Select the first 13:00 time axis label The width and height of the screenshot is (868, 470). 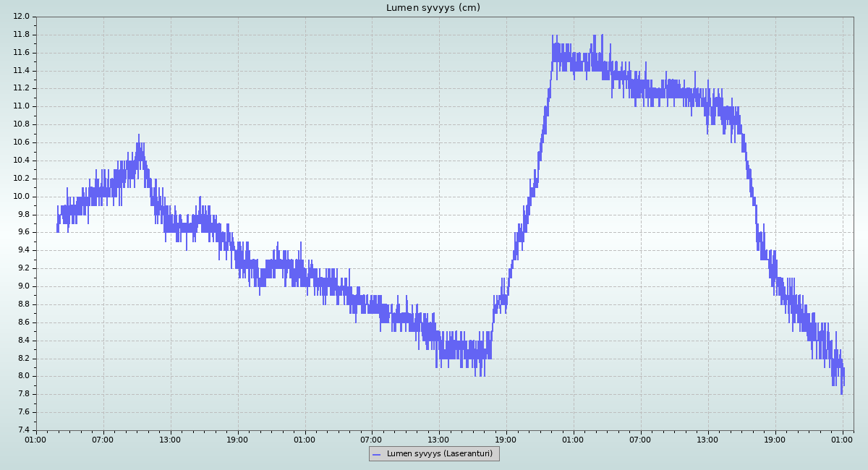tap(170, 439)
